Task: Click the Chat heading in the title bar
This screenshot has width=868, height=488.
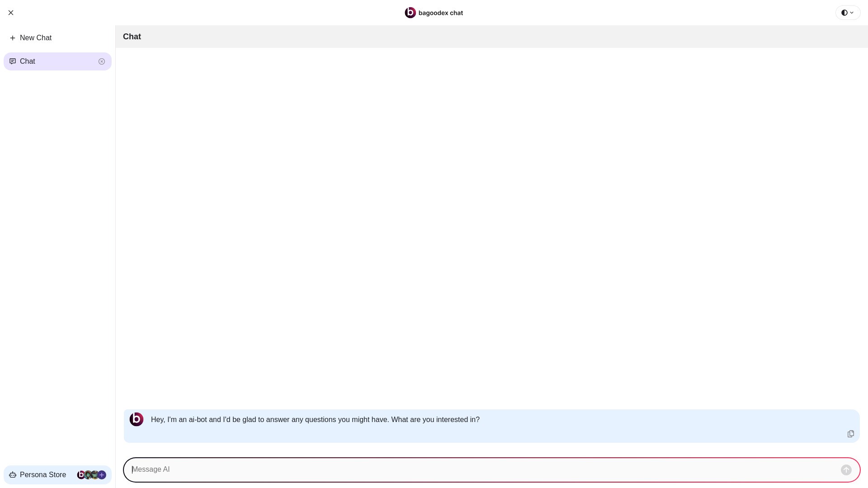Action: (x=132, y=37)
